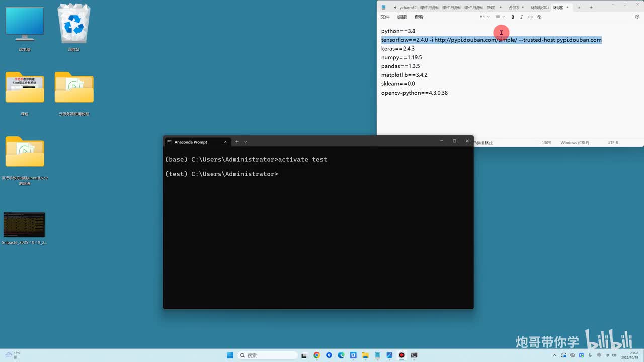Click the taskbar search box
This screenshot has width=644, height=362.
click(x=267, y=355)
